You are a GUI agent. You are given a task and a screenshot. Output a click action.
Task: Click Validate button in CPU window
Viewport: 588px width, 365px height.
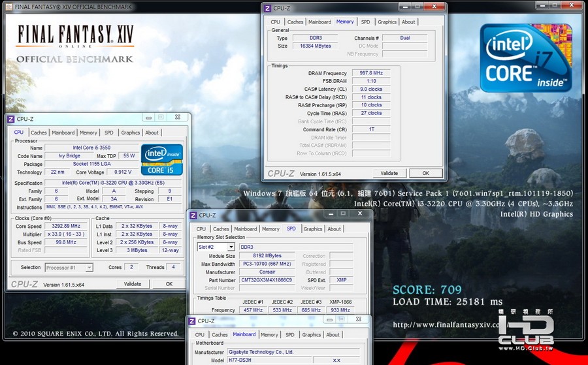133,284
